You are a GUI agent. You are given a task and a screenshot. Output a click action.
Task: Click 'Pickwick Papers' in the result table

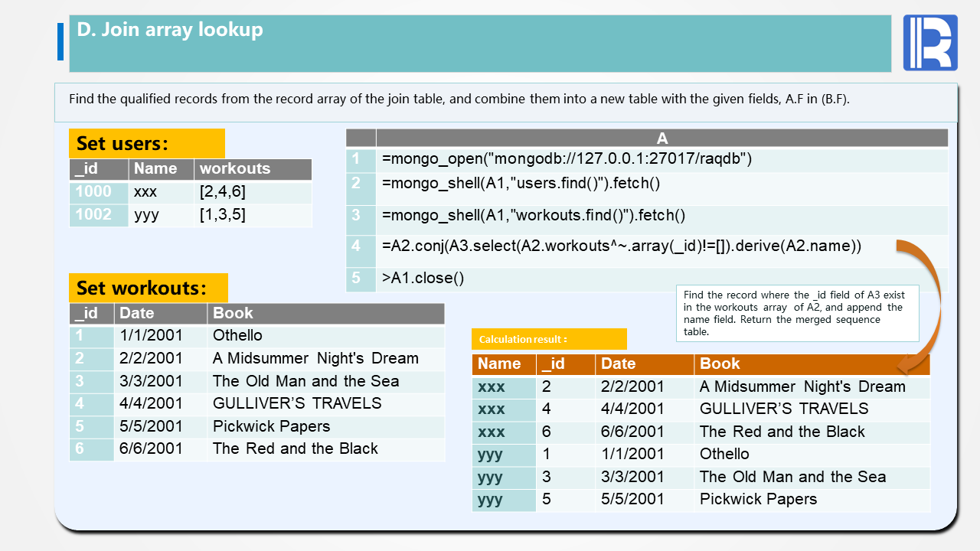tap(759, 499)
